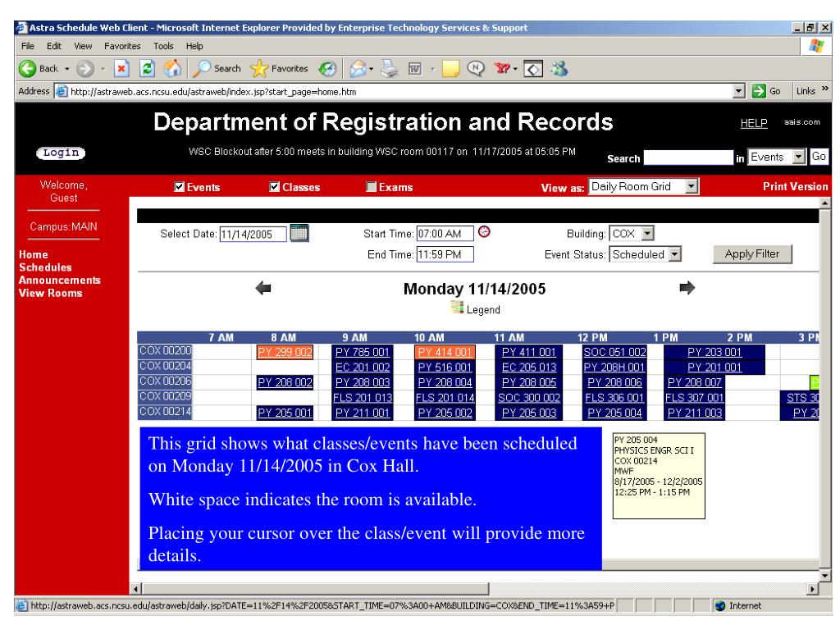
Task: Open class PY 299 002 in grid
Action: pos(285,352)
